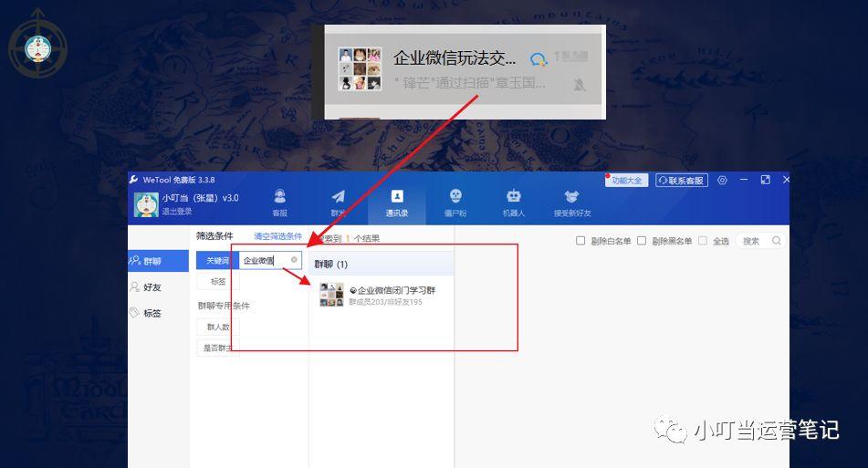Click the 企业微信玩法交... chat in the top snippet
The width and height of the screenshot is (868, 468).
pos(464,68)
